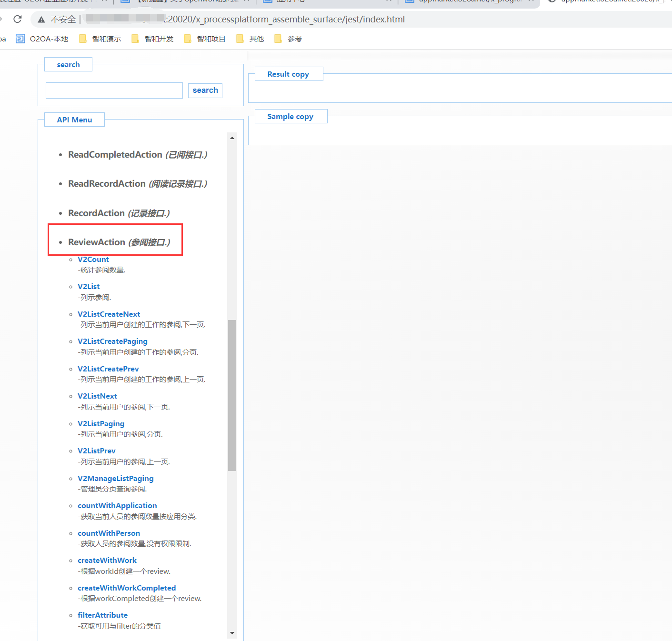This screenshot has height=641, width=672.
Task: Click the '-列示当前用户的参阅,分页.' description
Action: point(120,434)
